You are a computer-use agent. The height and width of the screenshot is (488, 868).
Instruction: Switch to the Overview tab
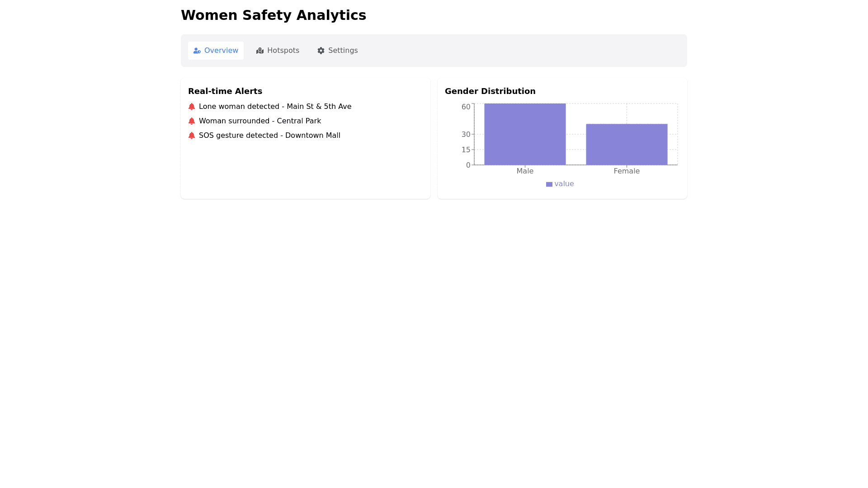[216, 51]
